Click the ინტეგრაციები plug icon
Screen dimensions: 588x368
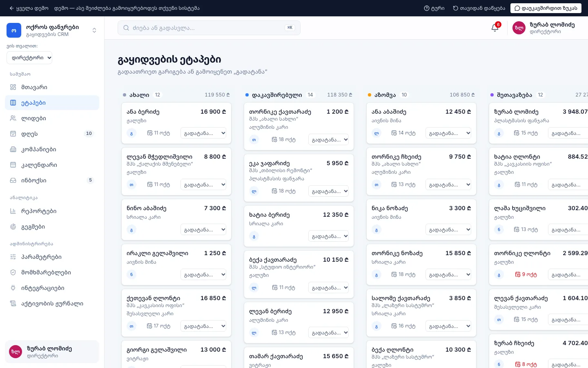(x=13, y=288)
